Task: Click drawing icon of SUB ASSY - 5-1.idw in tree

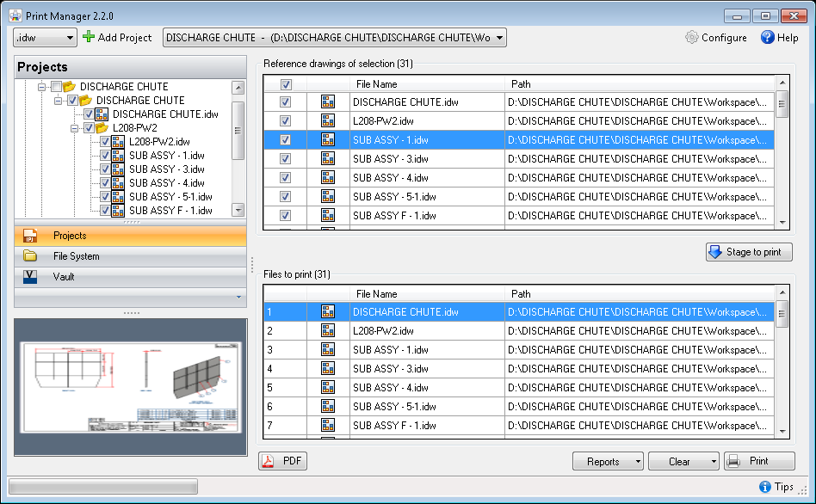Action: click(x=118, y=197)
